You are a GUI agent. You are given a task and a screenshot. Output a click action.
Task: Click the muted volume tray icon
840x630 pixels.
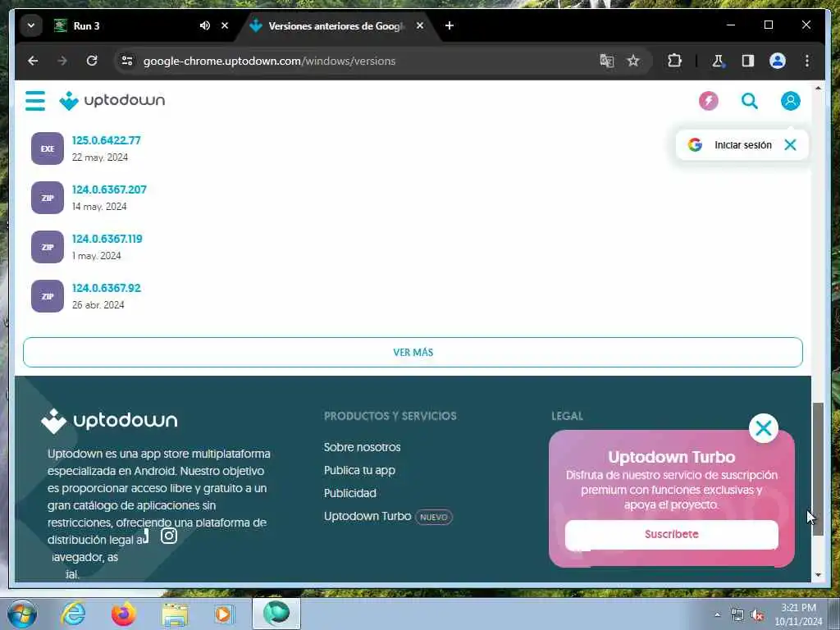click(x=757, y=615)
